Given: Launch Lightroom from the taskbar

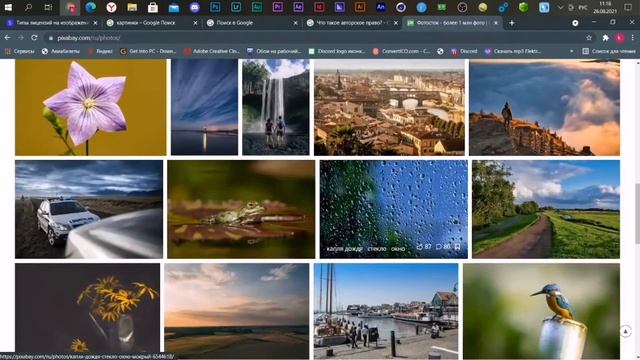Looking at the screenshot, I should tap(236, 7).
